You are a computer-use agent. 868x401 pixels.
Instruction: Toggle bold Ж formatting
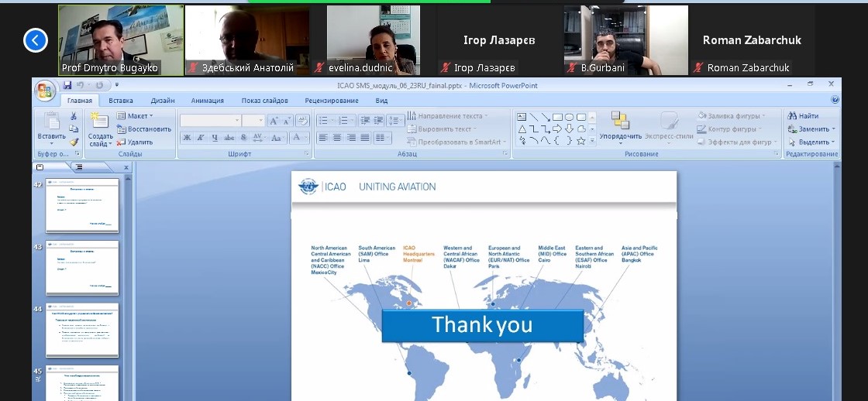pyautogui.click(x=187, y=138)
